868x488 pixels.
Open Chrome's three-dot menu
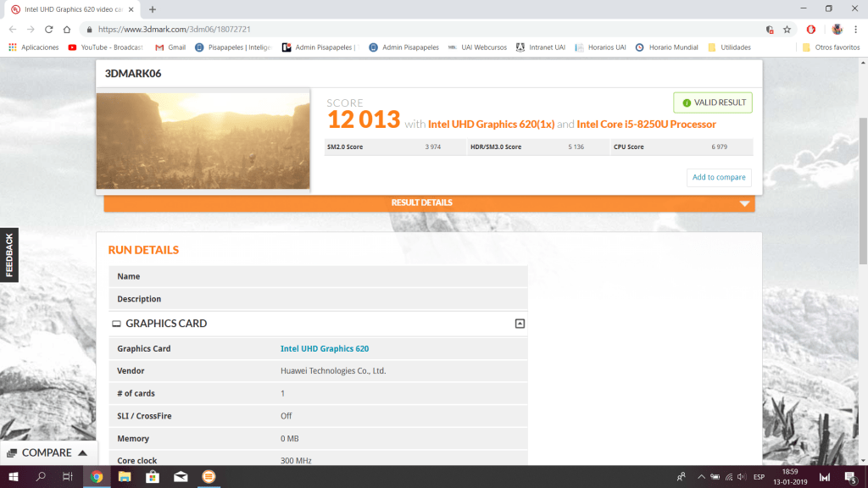coord(856,29)
